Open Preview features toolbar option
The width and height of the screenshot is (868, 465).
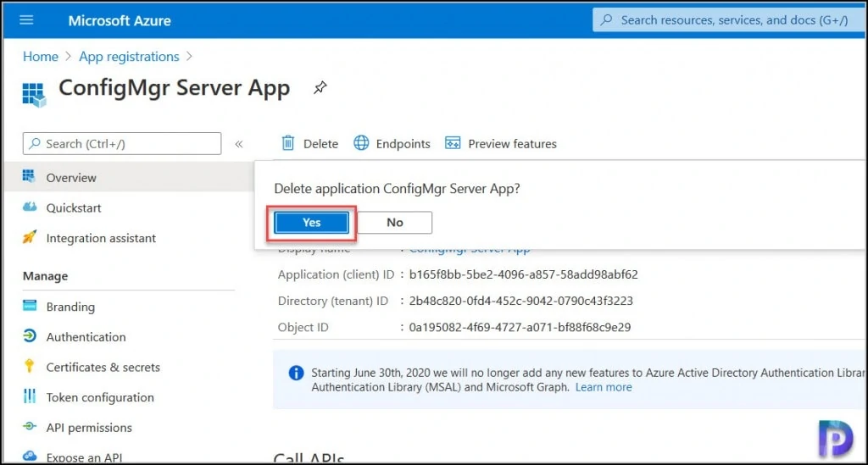pyautogui.click(x=512, y=144)
